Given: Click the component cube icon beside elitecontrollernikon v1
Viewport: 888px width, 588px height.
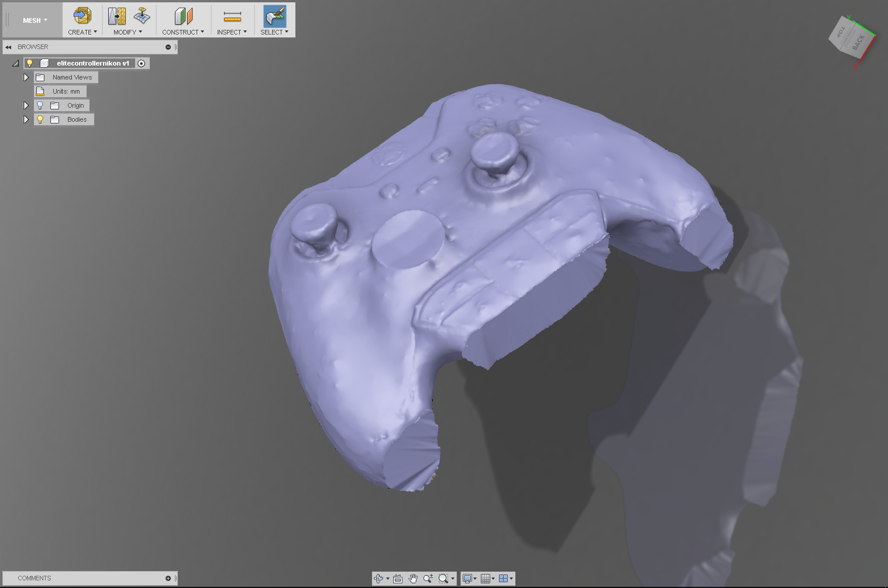Looking at the screenshot, I should (x=44, y=63).
